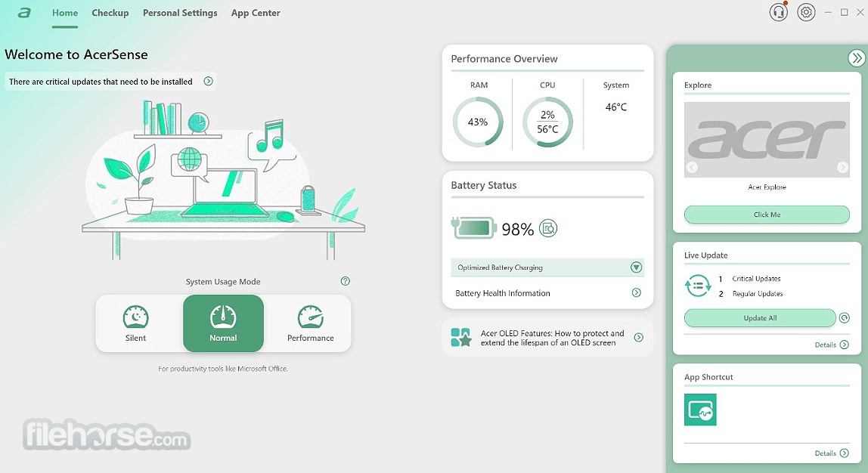
Task: Open the settings gear icon
Action: (806, 12)
